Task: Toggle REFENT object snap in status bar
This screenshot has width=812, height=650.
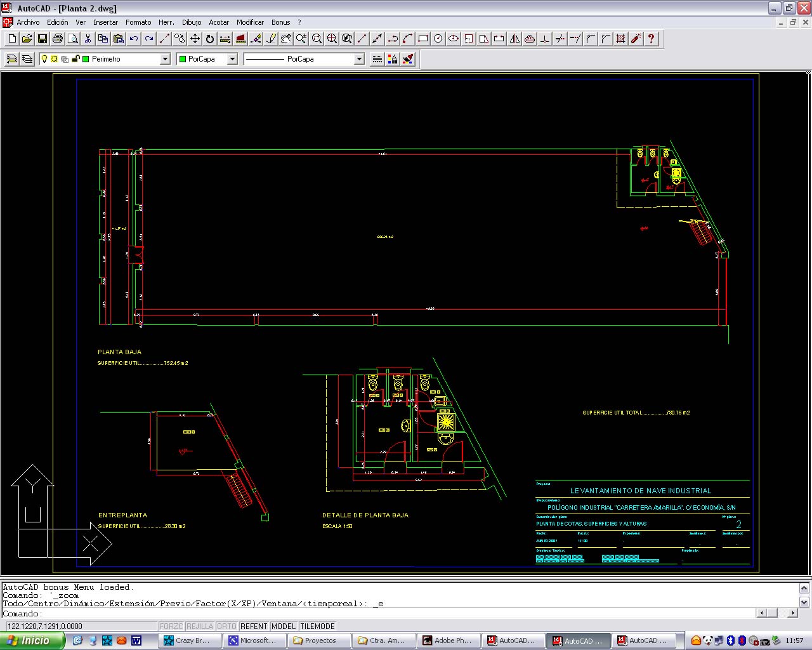Action: pos(254,627)
